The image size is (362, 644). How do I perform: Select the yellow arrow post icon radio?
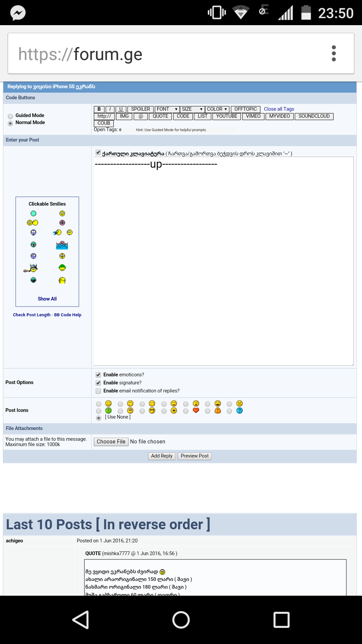coord(164,411)
